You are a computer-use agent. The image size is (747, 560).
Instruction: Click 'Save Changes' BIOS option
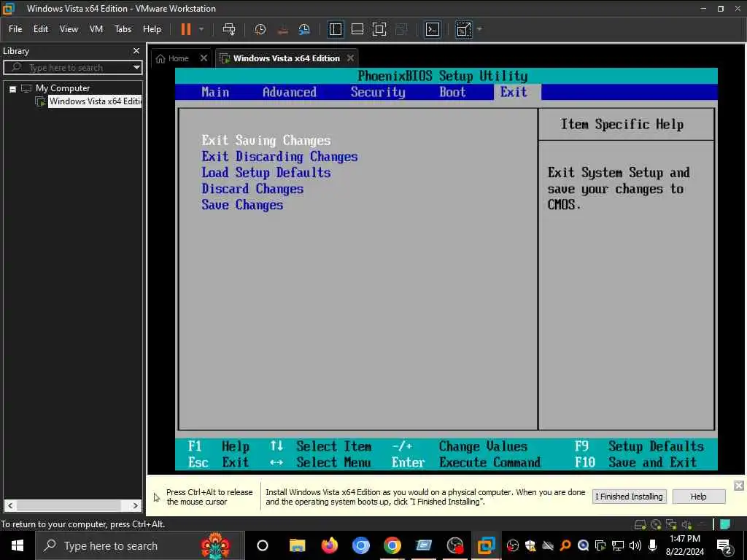pos(242,205)
